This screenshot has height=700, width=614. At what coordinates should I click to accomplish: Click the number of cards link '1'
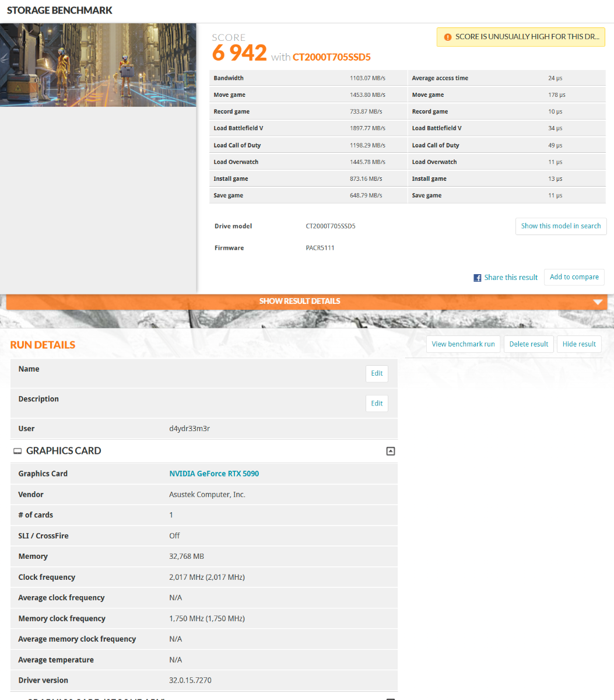click(171, 515)
